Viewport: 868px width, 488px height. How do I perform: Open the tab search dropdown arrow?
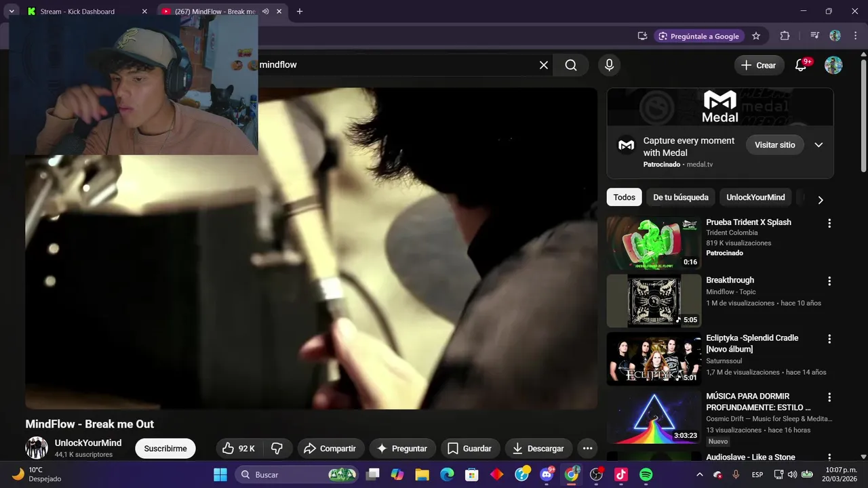coord(12,12)
